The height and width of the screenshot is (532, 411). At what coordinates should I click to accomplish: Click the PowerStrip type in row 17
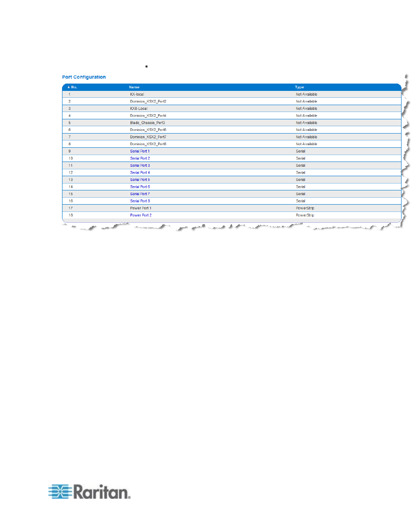tap(305, 208)
